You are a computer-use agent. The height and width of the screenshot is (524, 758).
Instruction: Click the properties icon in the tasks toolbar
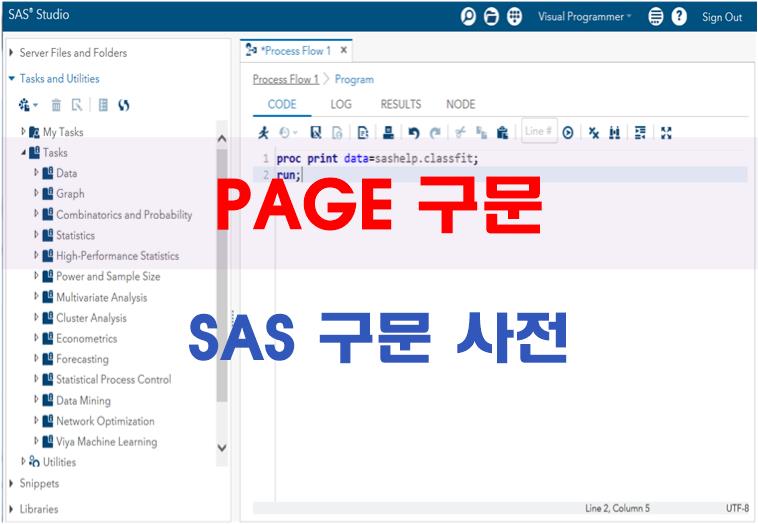(77, 104)
